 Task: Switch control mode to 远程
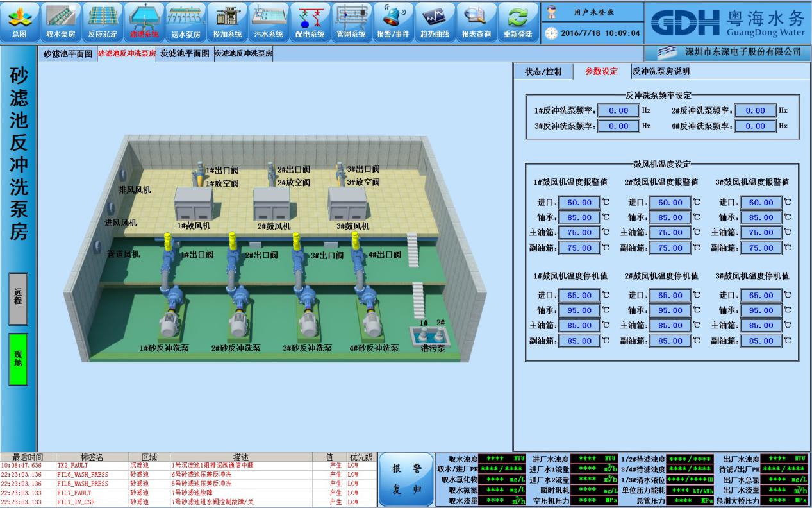(x=18, y=298)
